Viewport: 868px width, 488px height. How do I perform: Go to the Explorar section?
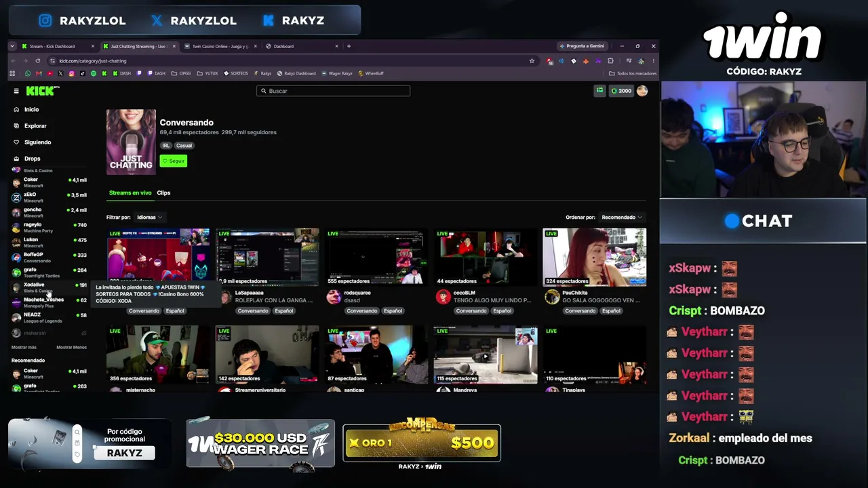[31, 125]
